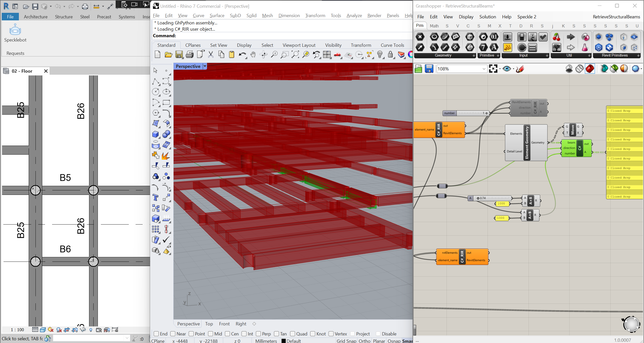The width and height of the screenshot is (644, 343).
Task: Select the Text object tool in Rhino sidebar
Action: [155, 198]
